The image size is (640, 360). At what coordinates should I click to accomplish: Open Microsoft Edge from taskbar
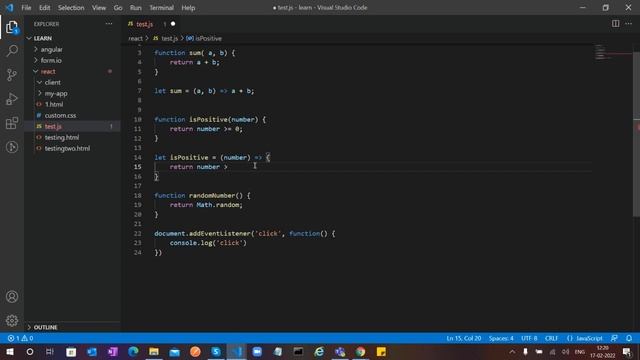tap(133, 352)
